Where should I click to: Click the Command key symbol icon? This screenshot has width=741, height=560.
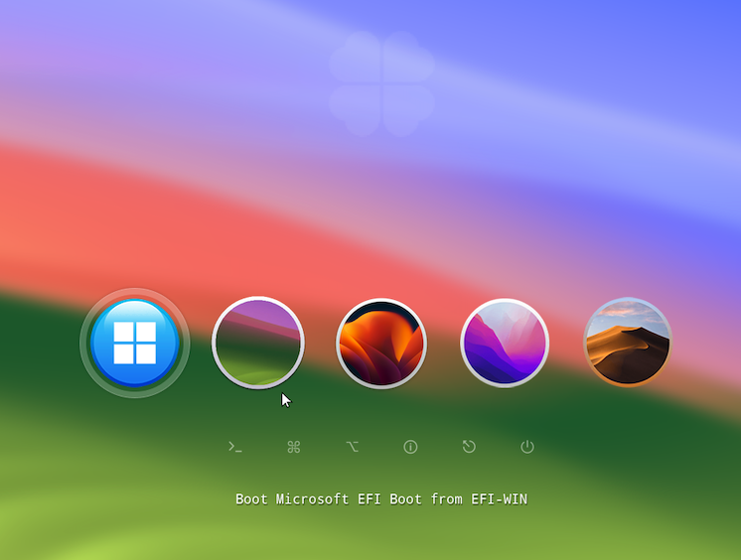pyautogui.click(x=293, y=447)
